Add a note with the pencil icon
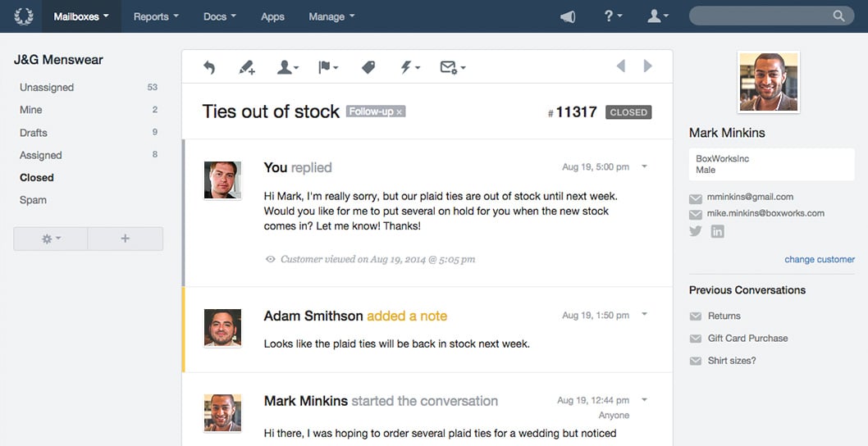The image size is (868, 446). (247, 67)
